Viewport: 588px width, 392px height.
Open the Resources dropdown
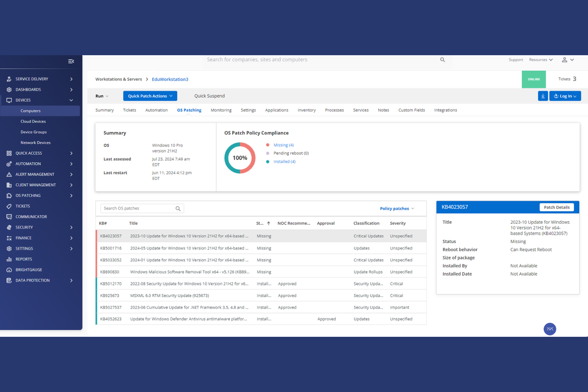541,60
